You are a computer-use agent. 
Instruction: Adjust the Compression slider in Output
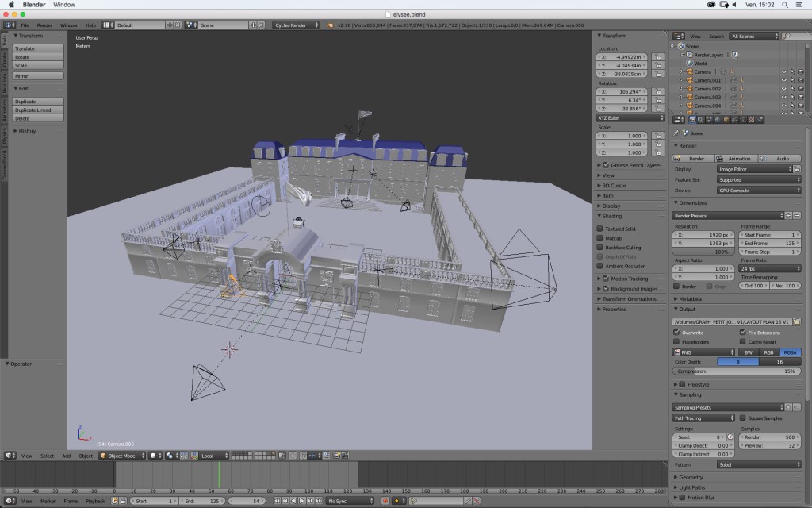(x=736, y=370)
